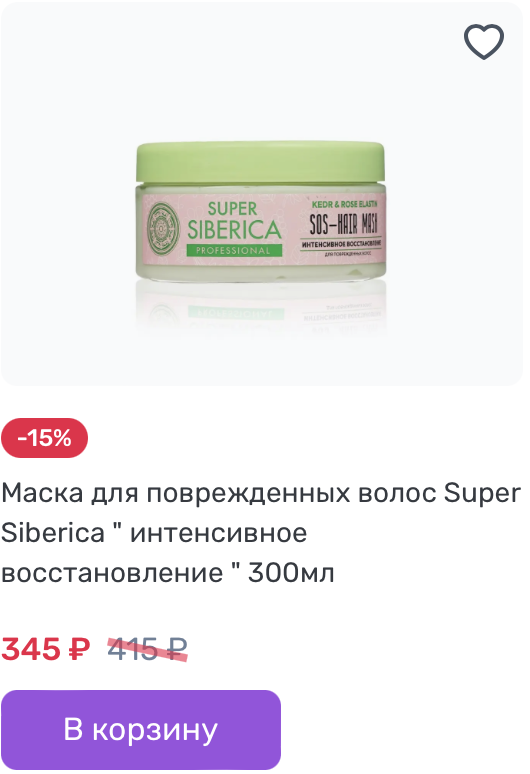Click the current price 345 ₽
This screenshot has height=774, width=530.
[45, 649]
